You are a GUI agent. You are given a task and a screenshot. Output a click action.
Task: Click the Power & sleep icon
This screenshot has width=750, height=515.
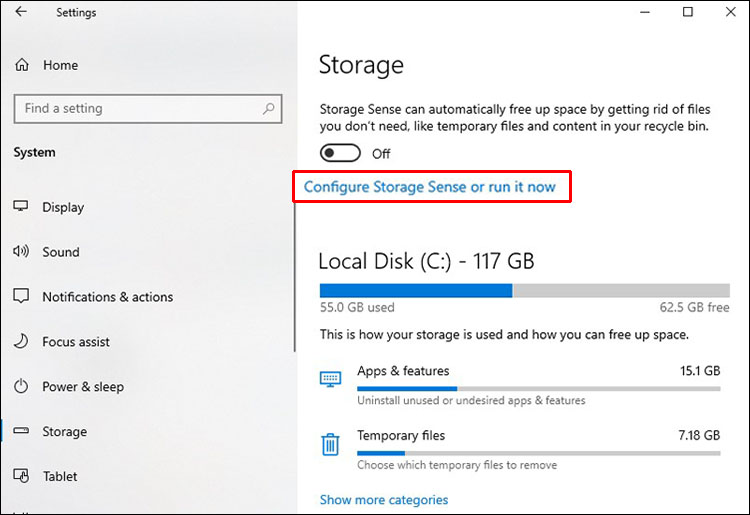pyautogui.click(x=21, y=387)
